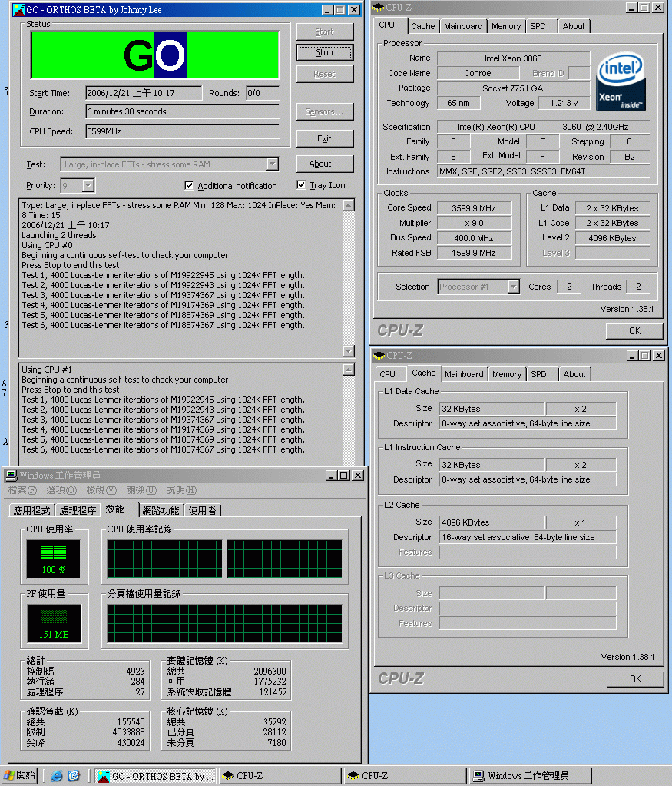This screenshot has width=672, height=786.
Task: Click the Exit button in Orthos
Action: [x=325, y=138]
